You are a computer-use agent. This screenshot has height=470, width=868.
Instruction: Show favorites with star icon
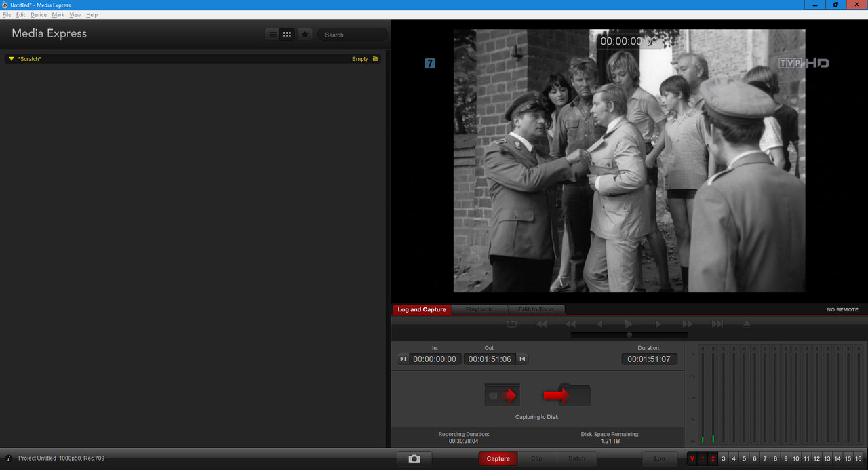304,34
